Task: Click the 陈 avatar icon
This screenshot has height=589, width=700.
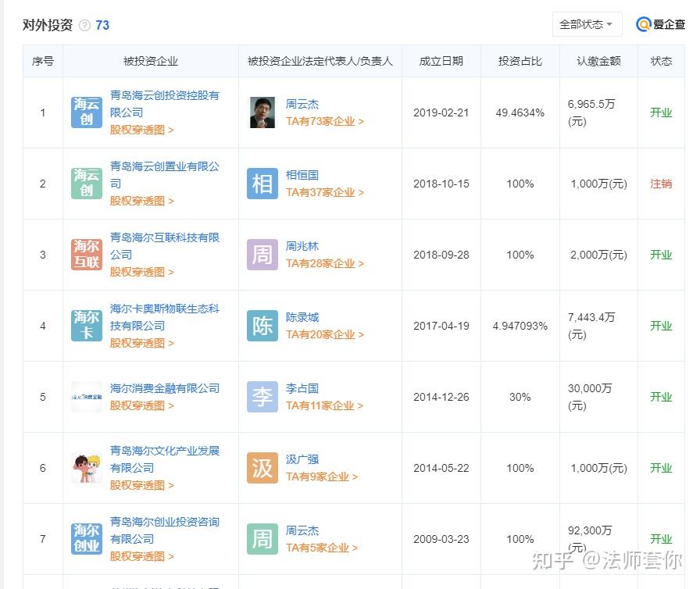Action: 262,326
